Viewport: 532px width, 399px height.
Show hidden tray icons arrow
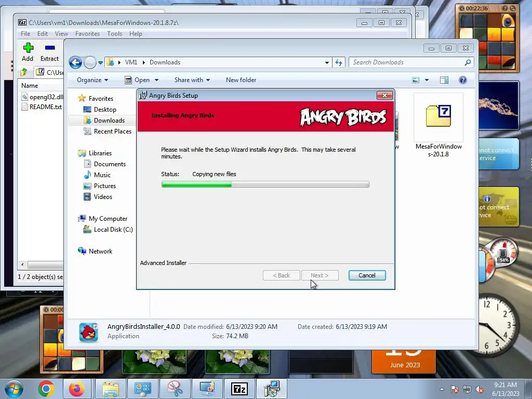442,389
